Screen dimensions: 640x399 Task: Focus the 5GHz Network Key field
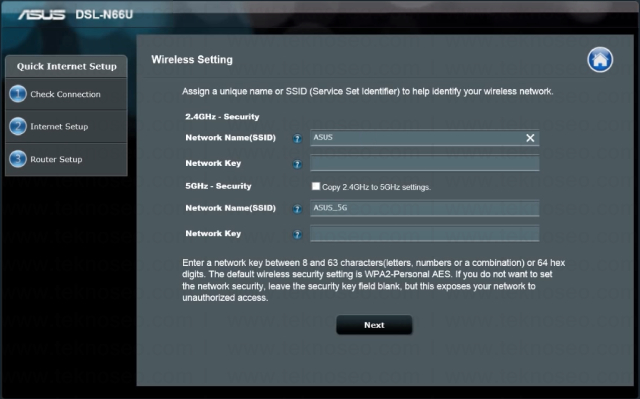424,233
